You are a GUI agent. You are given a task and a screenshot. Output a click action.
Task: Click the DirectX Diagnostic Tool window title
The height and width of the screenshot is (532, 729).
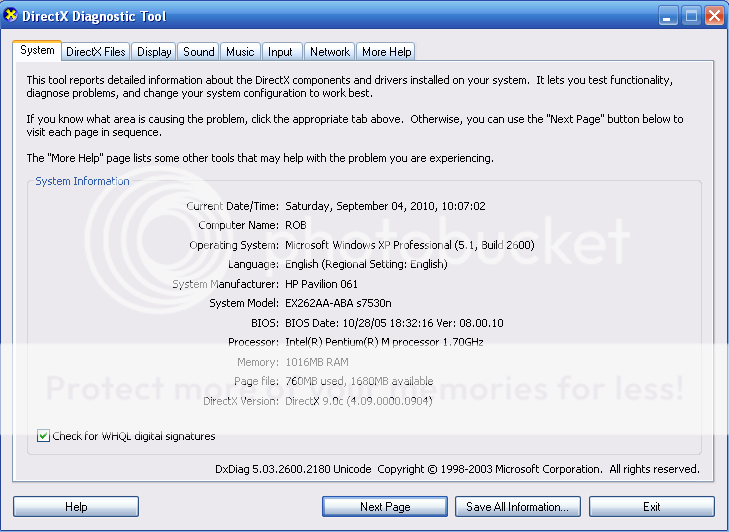[x=94, y=16]
